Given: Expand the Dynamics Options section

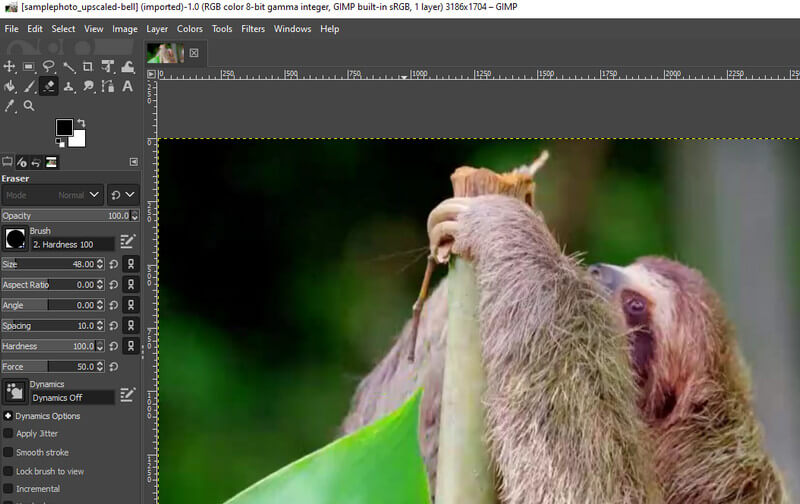Looking at the screenshot, I should 8,416.
